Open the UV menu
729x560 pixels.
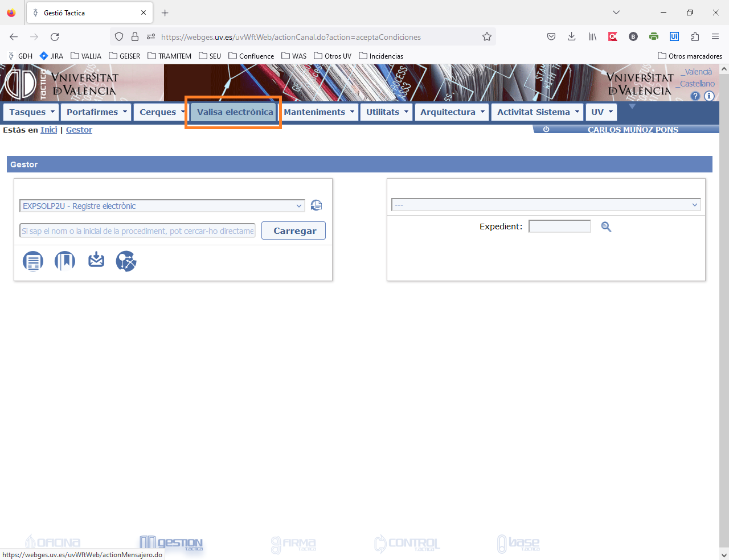tap(601, 112)
